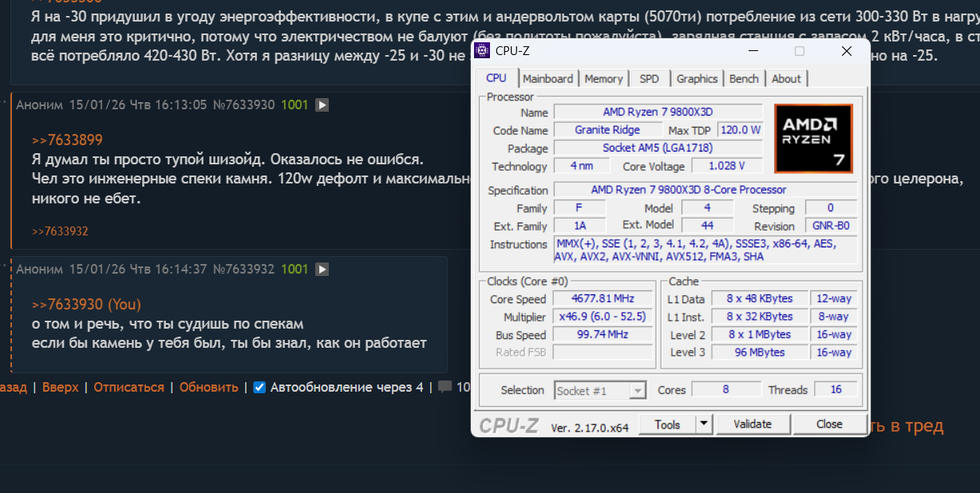Switch to the Graphics tab
This screenshot has height=493, width=980.
[697, 78]
